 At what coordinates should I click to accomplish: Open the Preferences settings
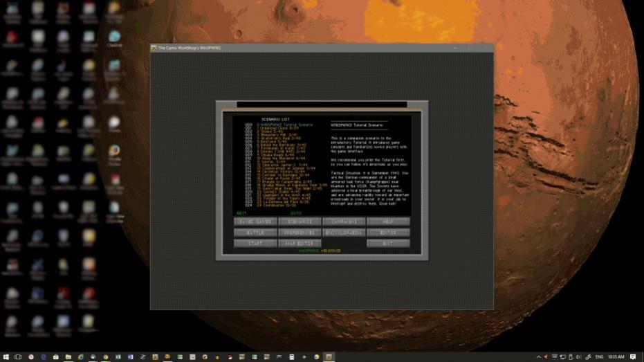tap(300, 233)
